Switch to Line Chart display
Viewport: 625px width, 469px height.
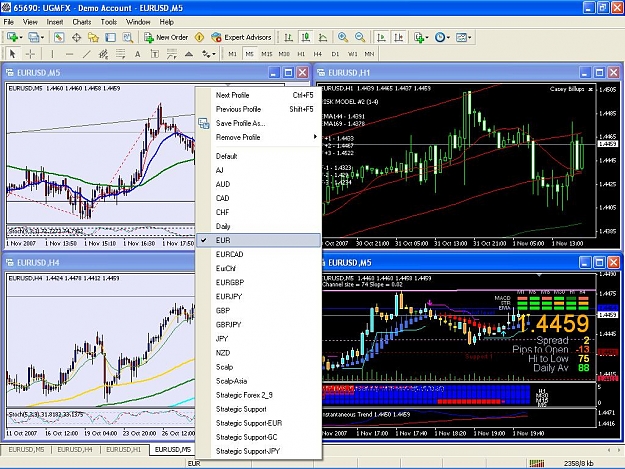point(323,37)
